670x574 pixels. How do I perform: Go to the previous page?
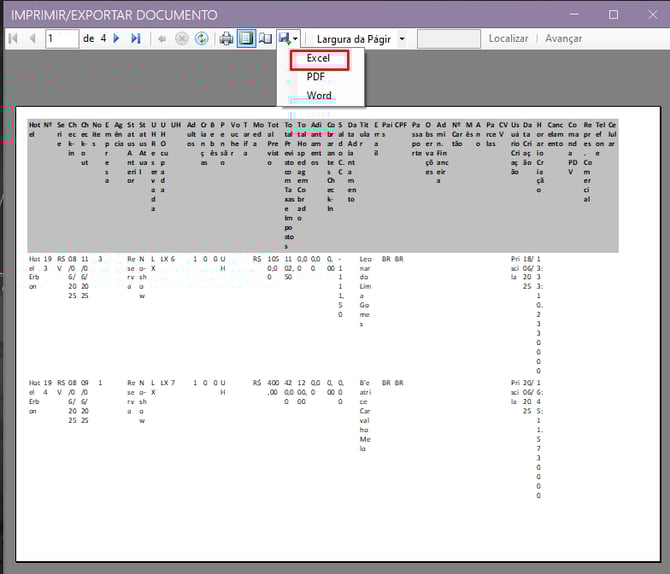coord(32,38)
